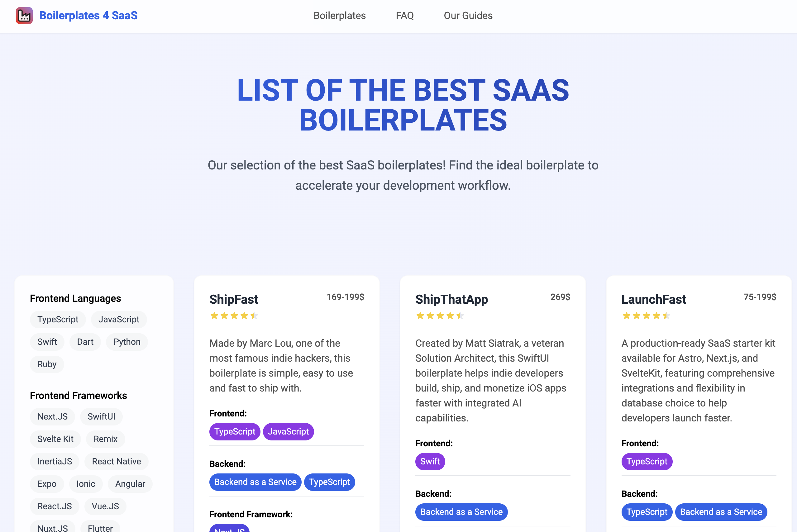
Task: Toggle the TypeScript frontend language filter
Action: coord(58,319)
